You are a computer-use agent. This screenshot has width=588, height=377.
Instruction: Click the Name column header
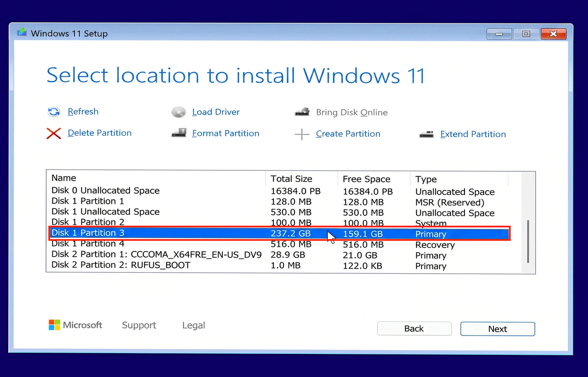156,178
